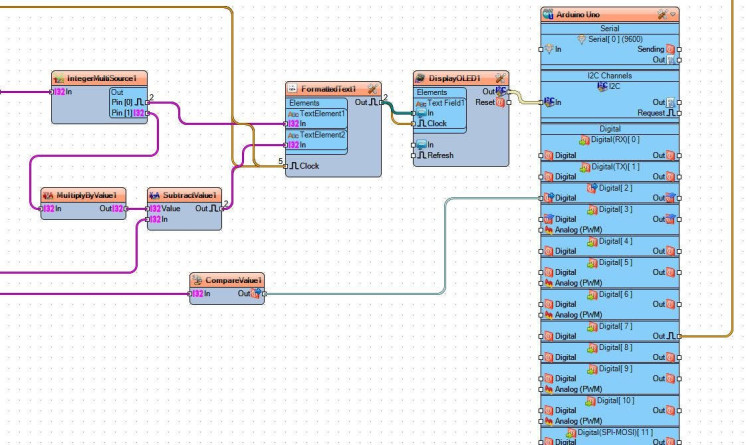Click the I2C Request output pin
The width and height of the screenshot is (748, 445).
679,113
